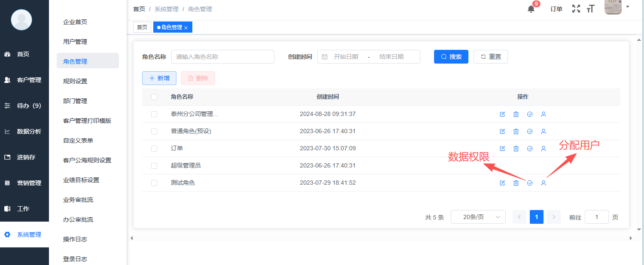This screenshot has width=644, height=265.
Task: Edit the 普通角色(预设) role
Action: pos(502,131)
